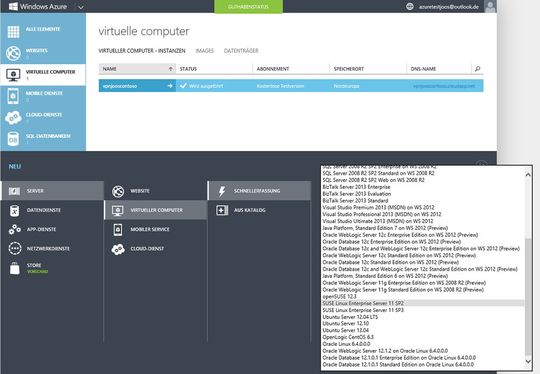Image resolution: width=540 pixels, height=374 pixels.
Task: Open Mobile Dienste sidebar icon
Action: (x=13, y=96)
